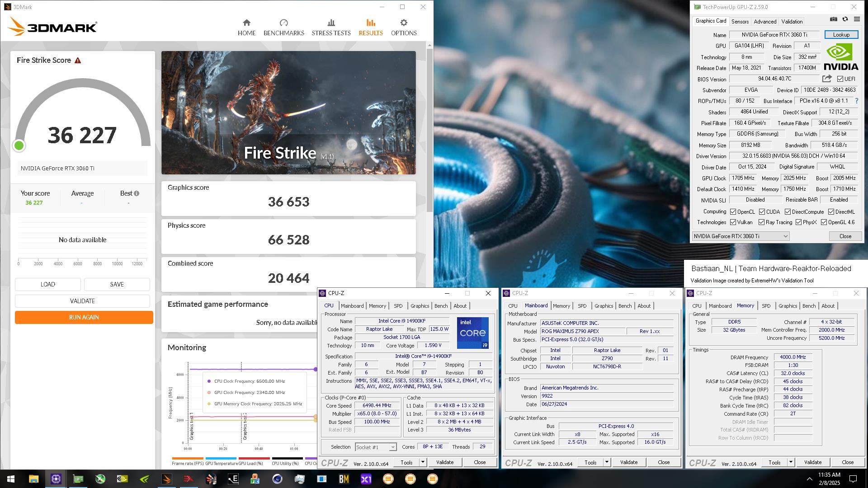This screenshot has height=488, width=868.
Task: Expand Tools arrow in CPU-Z processor window
Action: click(423, 462)
